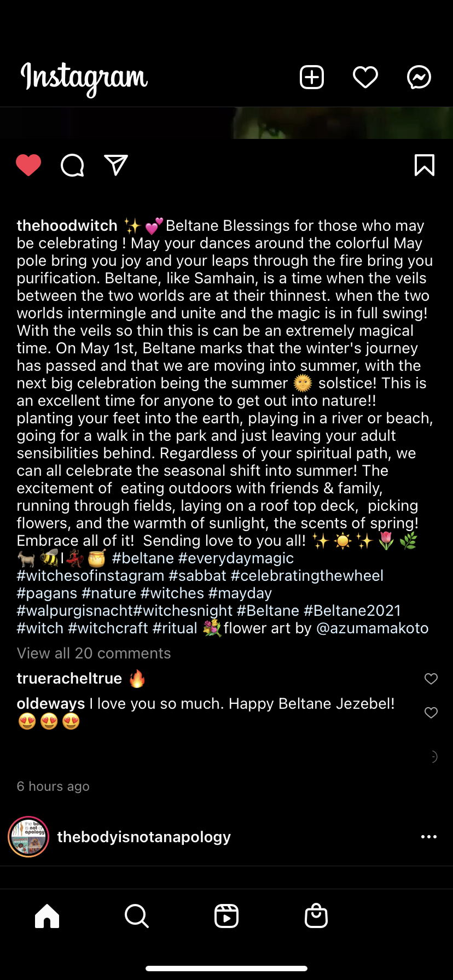
Task: Share the post via paper plane icon
Action: pos(116,165)
